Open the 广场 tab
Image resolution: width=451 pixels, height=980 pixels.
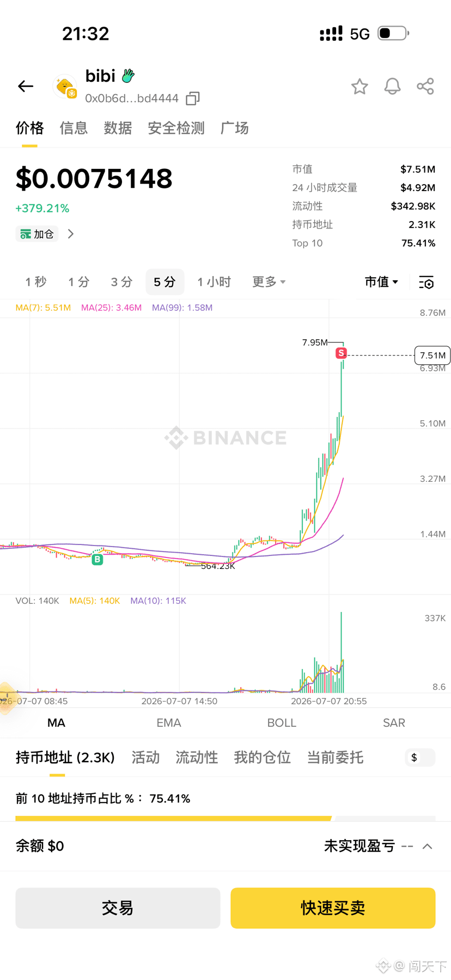235,128
